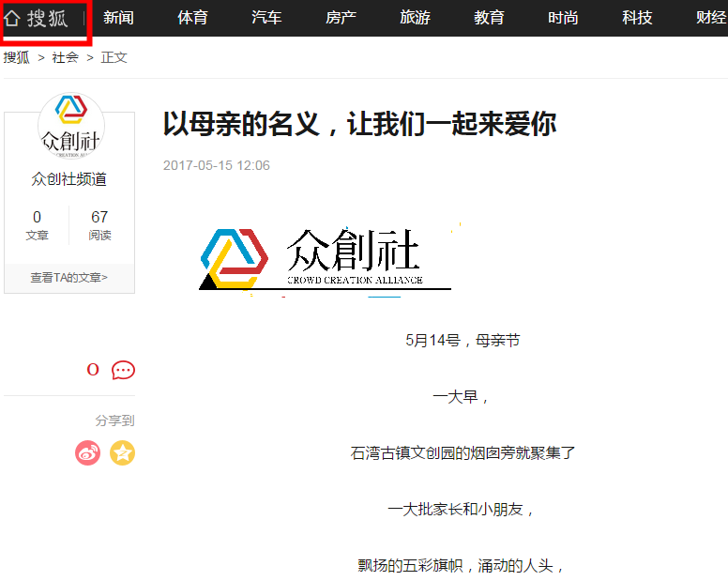Click the 社会 breadcrumb link
This screenshot has height=581, width=728.
click(66, 57)
